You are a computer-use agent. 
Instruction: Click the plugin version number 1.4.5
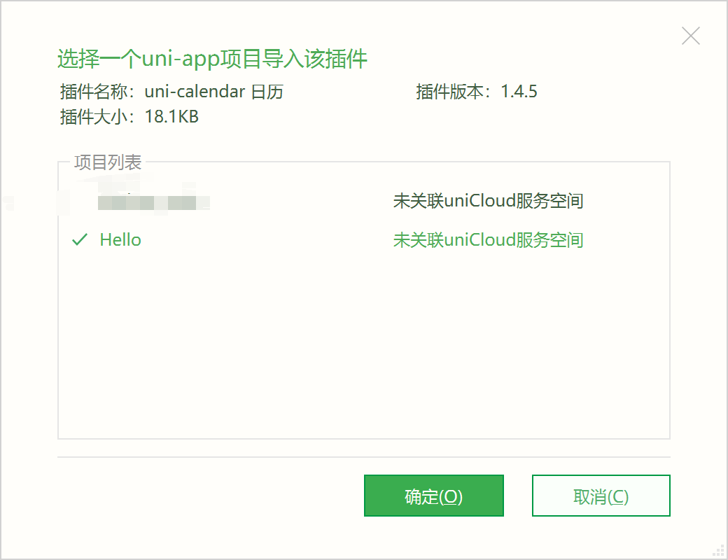[519, 92]
